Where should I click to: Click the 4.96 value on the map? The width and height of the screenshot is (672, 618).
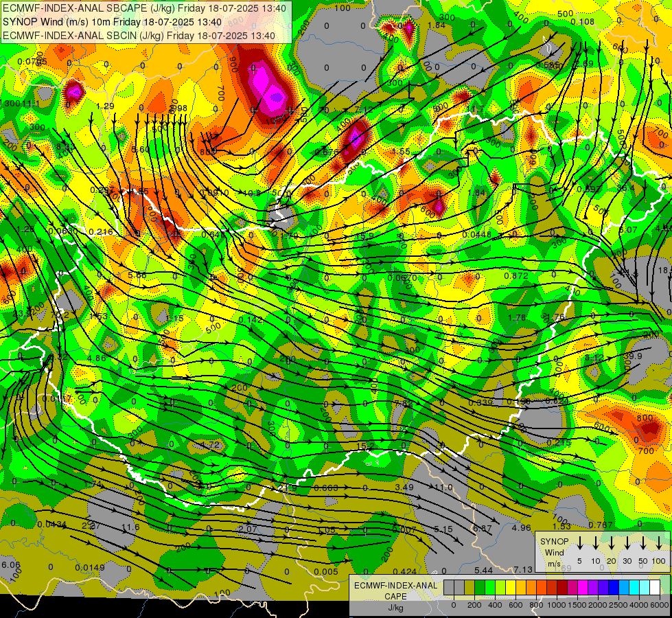pyautogui.click(x=522, y=528)
